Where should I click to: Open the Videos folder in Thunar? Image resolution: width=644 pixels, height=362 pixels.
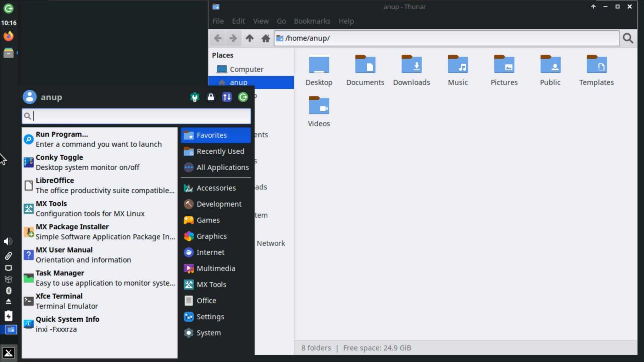point(319,110)
